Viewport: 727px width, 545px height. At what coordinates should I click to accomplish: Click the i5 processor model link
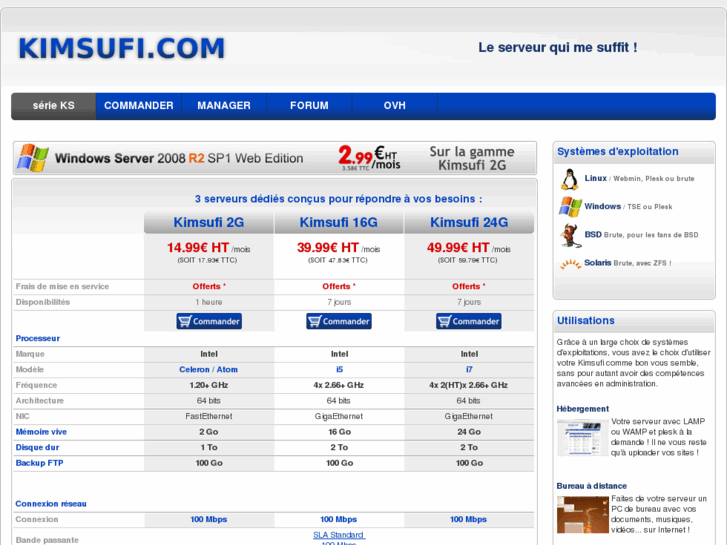pos(339,370)
